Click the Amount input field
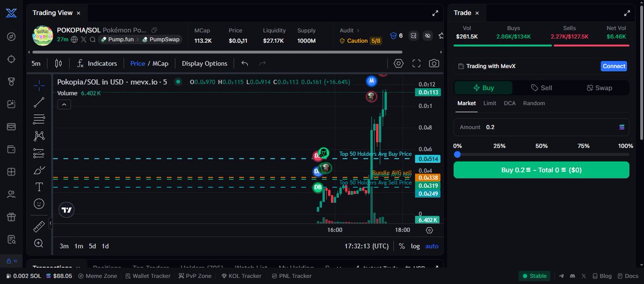This screenshot has height=284, width=644. pos(541,127)
